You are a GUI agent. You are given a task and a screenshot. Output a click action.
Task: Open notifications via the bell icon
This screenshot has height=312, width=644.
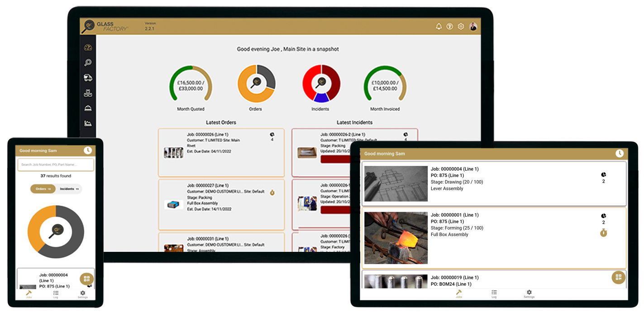[438, 26]
